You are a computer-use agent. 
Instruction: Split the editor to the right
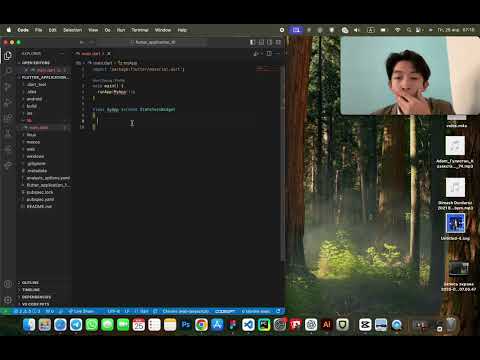coord(269,53)
